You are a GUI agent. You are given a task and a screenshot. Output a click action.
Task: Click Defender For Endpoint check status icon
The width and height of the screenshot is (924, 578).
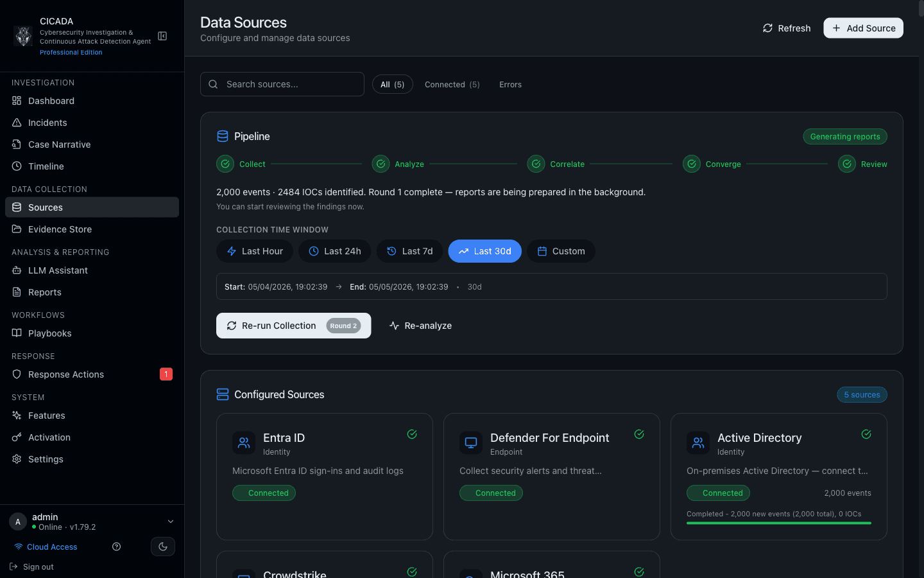pos(639,434)
